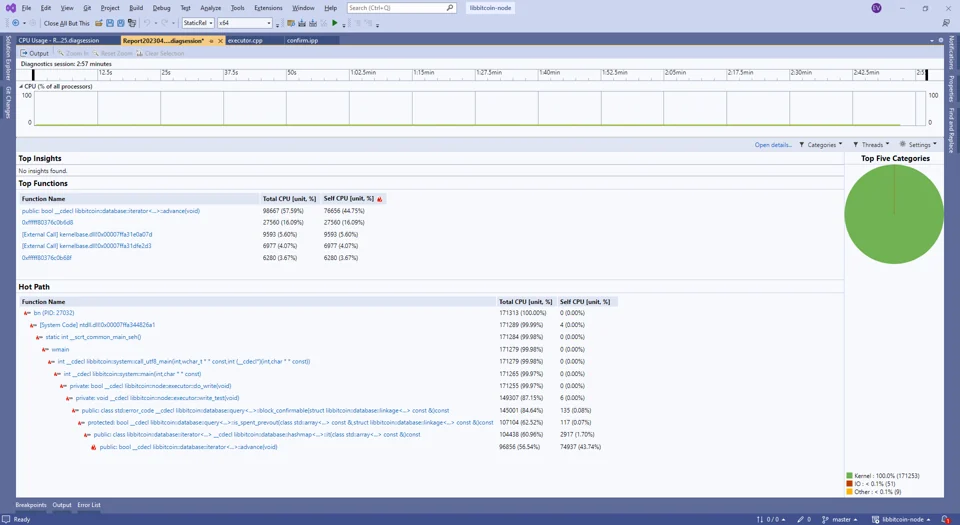Click the build toolbar icon after platform dropdown
960x525 pixels.
291,23
